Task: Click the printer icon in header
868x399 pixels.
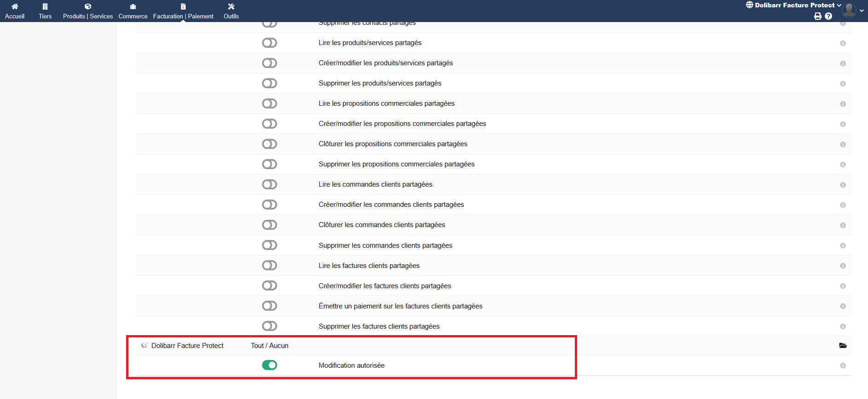Action: pos(818,16)
